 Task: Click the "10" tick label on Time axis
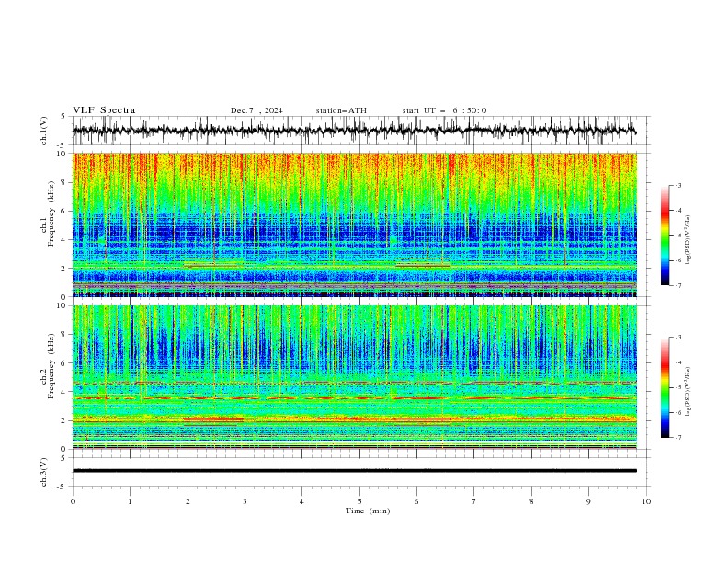[646, 501]
